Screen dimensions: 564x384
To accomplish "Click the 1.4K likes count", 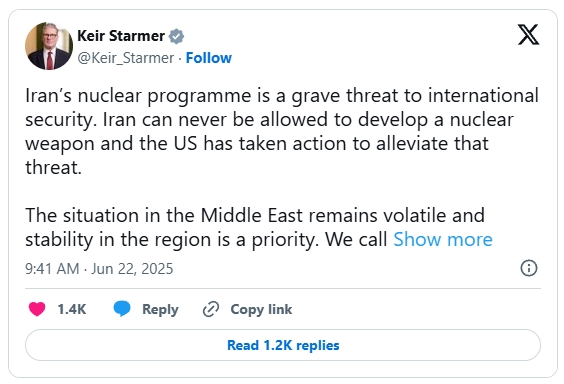I will click(x=72, y=309).
